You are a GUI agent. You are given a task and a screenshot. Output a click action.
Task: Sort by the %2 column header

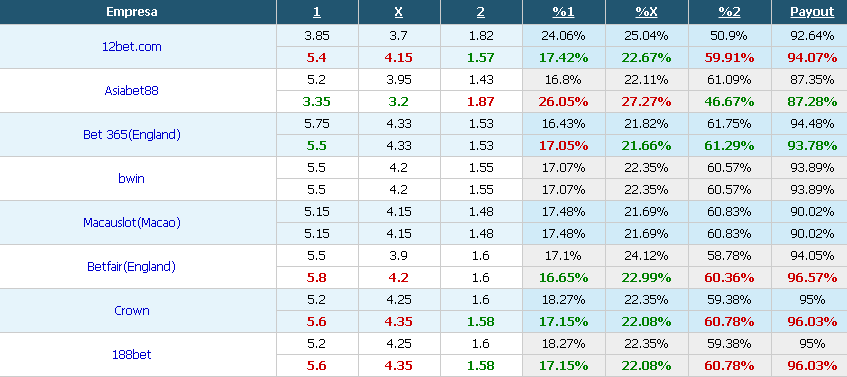(x=729, y=12)
